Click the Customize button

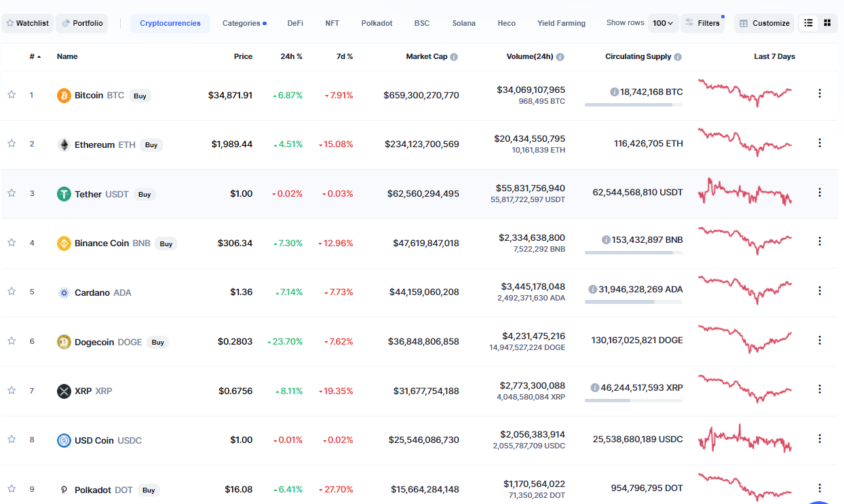coord(765,23)
